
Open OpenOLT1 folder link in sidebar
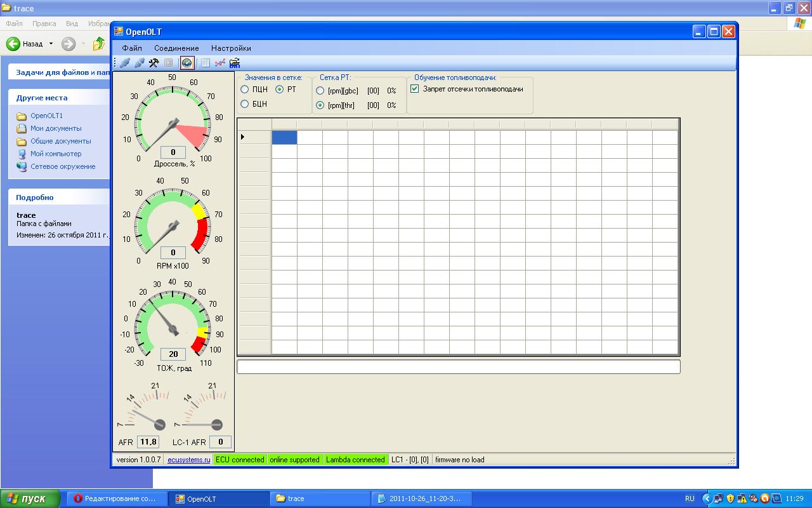pos(46,116)
